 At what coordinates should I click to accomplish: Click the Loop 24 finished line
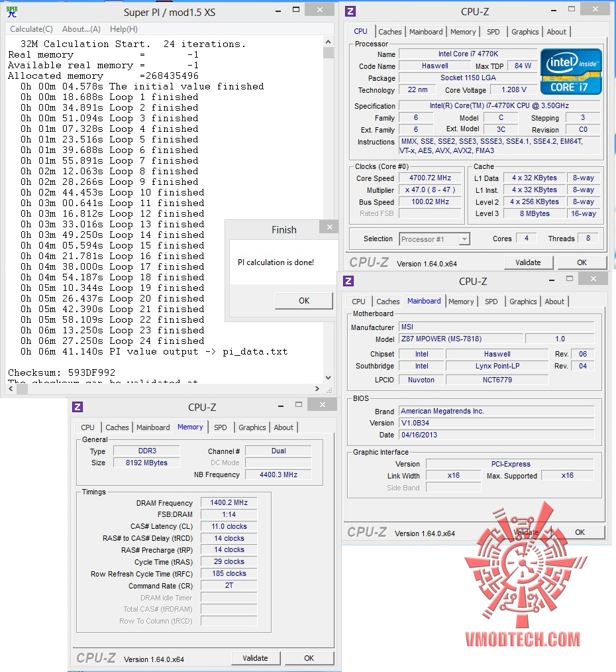[112, 341]
